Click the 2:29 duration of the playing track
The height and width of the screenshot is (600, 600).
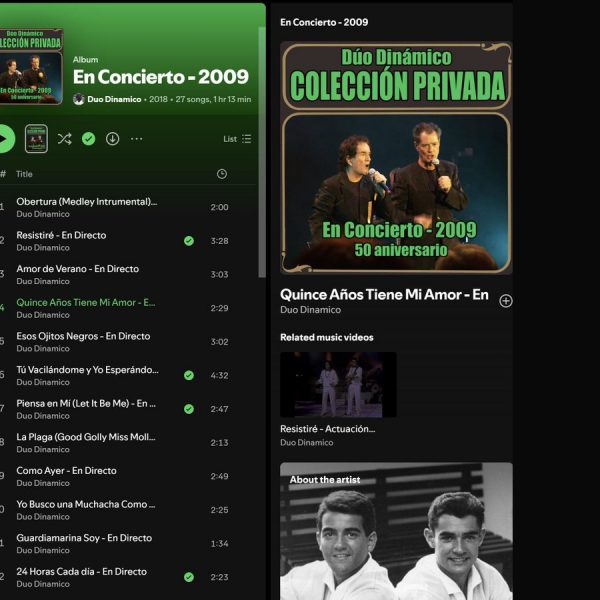pos(219,308)
